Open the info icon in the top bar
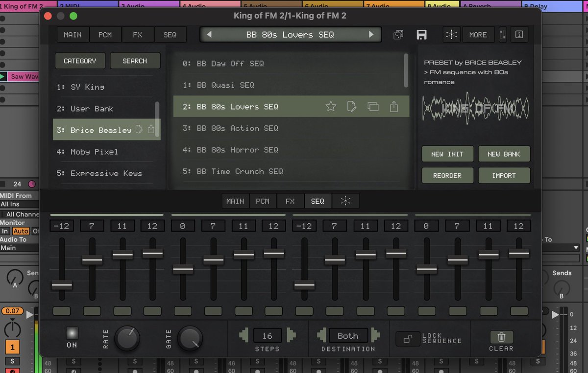 click(519, 35)
